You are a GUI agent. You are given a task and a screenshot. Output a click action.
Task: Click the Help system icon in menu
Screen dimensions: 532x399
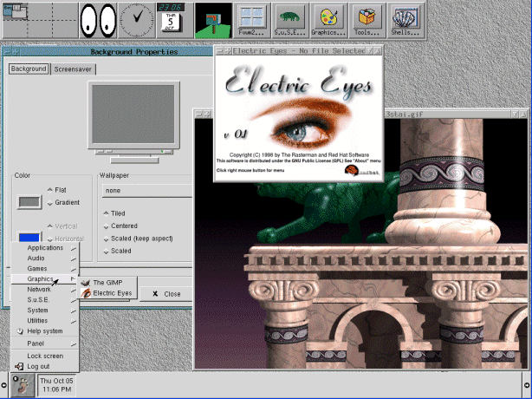[20, 331]
